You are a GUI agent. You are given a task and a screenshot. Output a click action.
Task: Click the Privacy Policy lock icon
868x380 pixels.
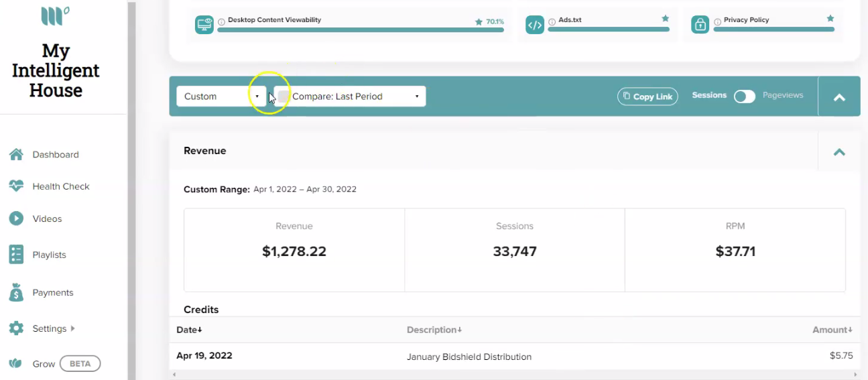coord(700,25)
